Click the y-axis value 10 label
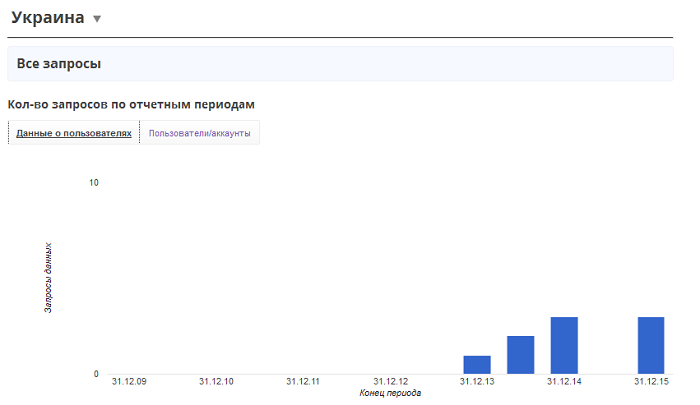This screenshot has height=405, width=700. (94, 183)
